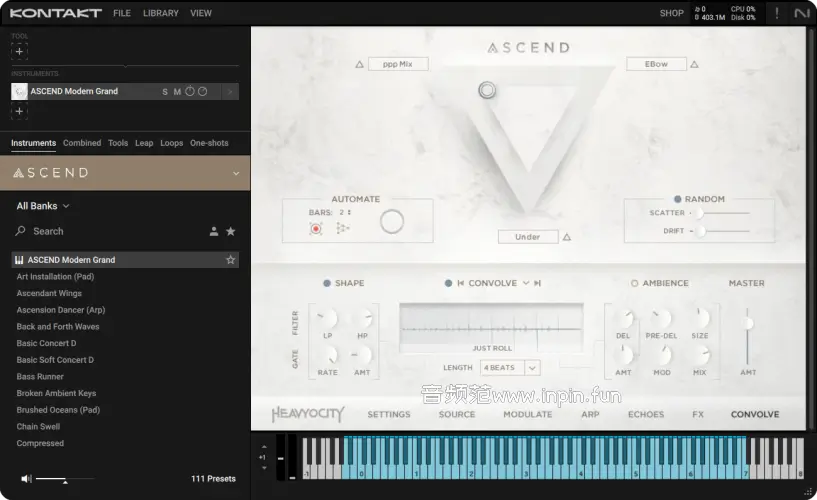Select Ascendant Wings preset
Viewport: 817px width, 500px height.
point(49,293)
